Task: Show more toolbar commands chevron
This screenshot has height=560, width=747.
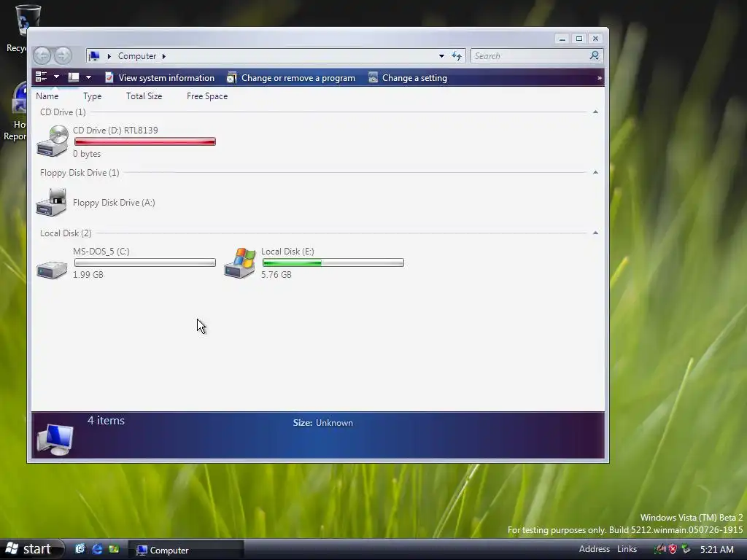Action: click(600, 77)
